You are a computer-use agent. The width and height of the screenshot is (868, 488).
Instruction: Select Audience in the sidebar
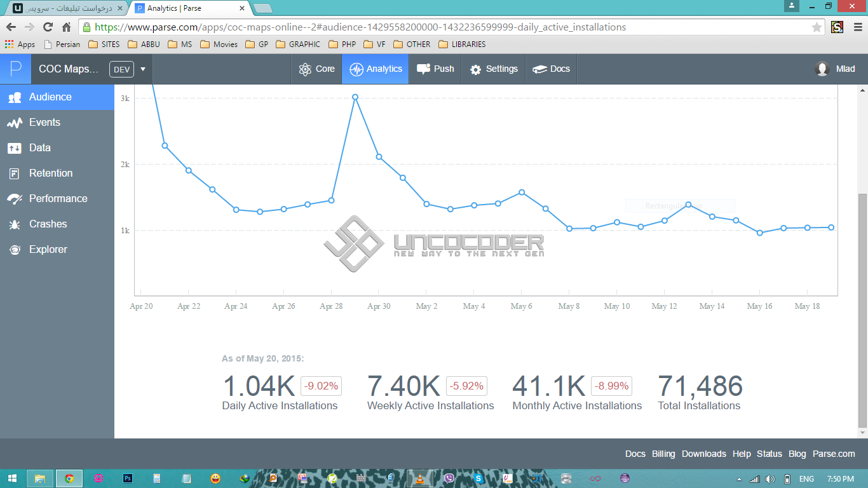[x=57, y=97]
